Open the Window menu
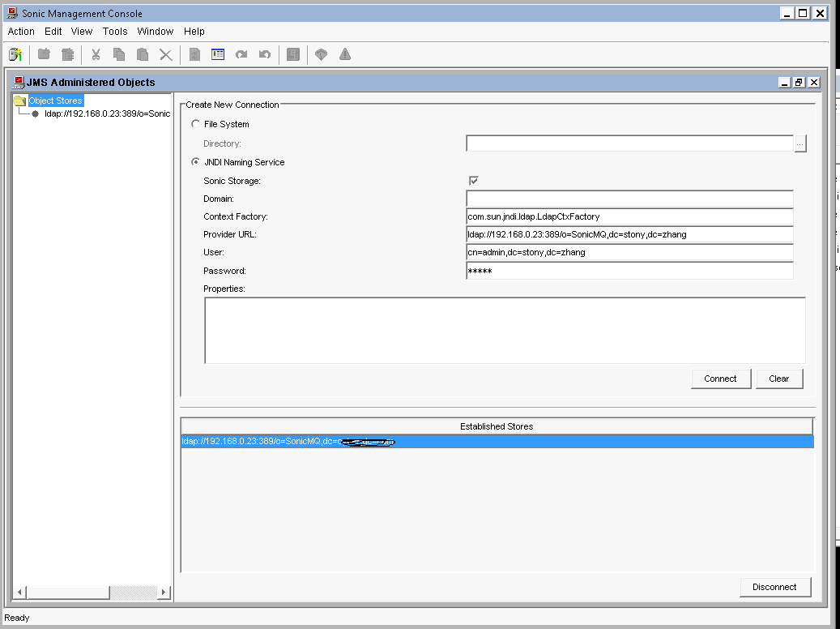Screen dimensions: 840x629 pos(156,31)
